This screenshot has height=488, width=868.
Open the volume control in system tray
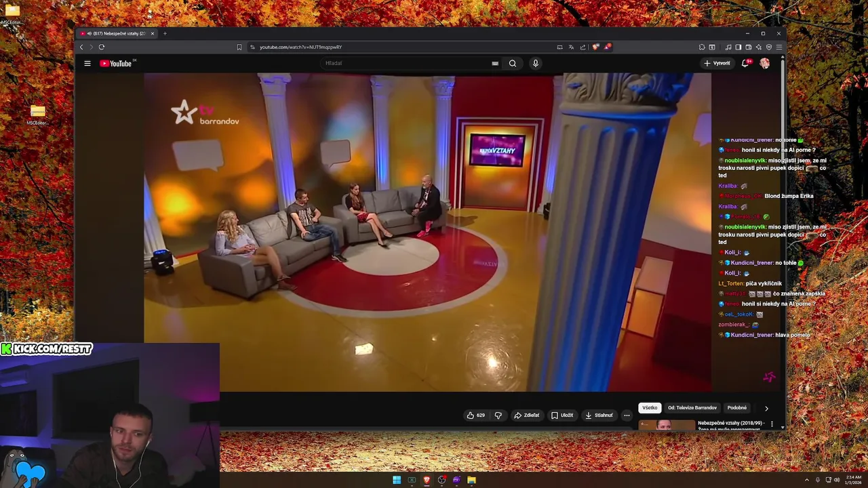tap(837, 480)
